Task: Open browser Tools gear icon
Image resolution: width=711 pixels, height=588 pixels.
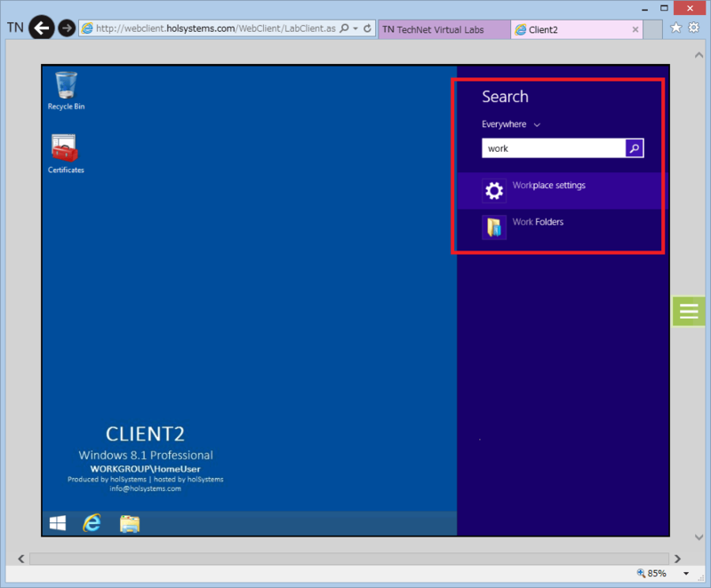Action: click(x=694, y=28)
